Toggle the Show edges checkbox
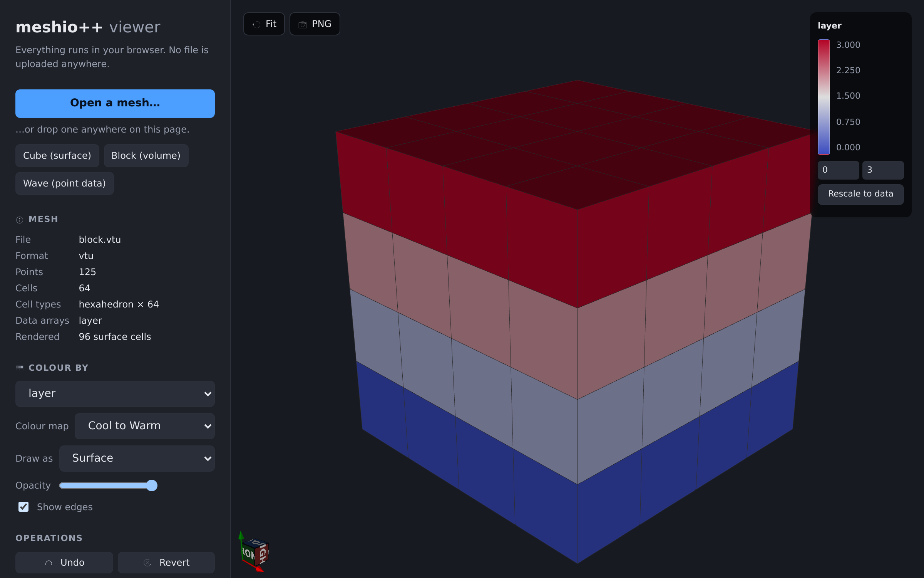The width and height of the screenshot is (924, 578). [x=23, y=507]
